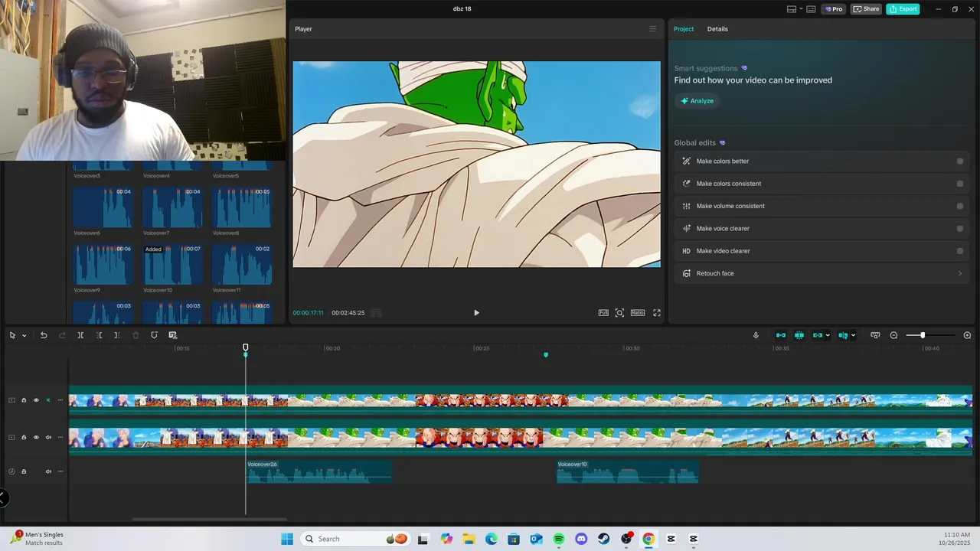Screen dimensions: 980x551
Task: Toggle auto snapping in timeline toolbar
Action: (x=799, y=335)
